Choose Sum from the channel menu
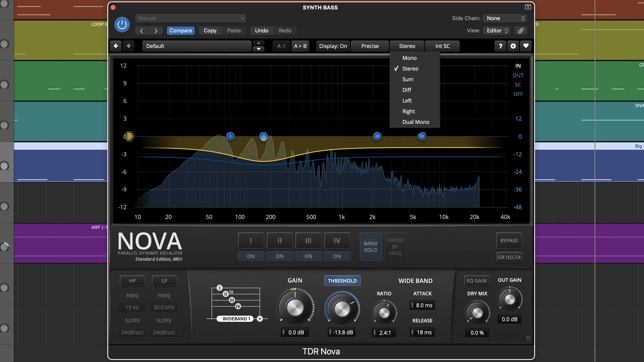The height and width of the screenshot is (362, 644). 415,79
